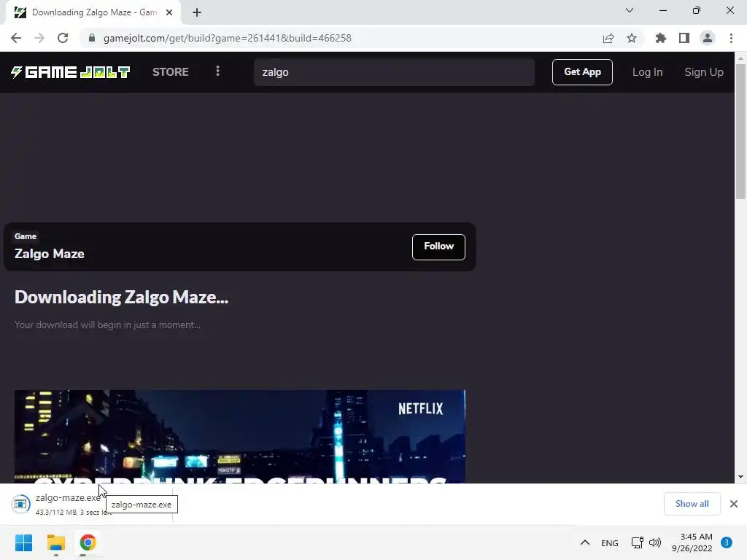The height and width of the screenshot is (560, 747).
Task: Open the STORE section
Action: [171, 72]
